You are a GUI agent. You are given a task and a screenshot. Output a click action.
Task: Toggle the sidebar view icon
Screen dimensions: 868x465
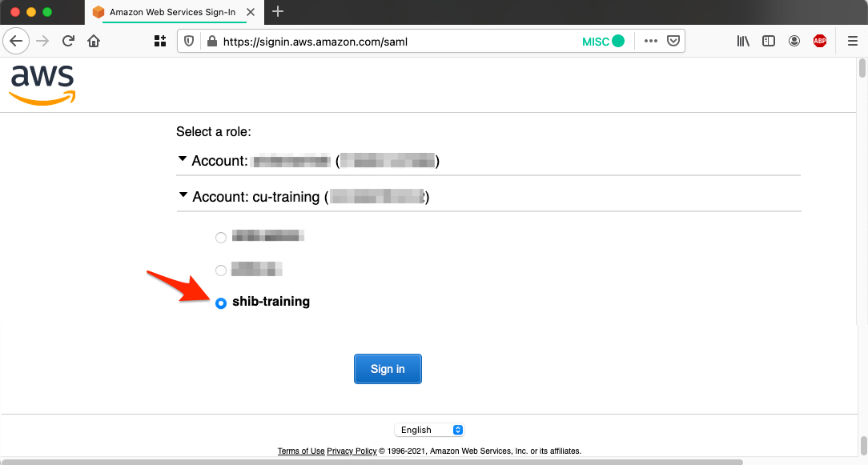click(769, 41)
